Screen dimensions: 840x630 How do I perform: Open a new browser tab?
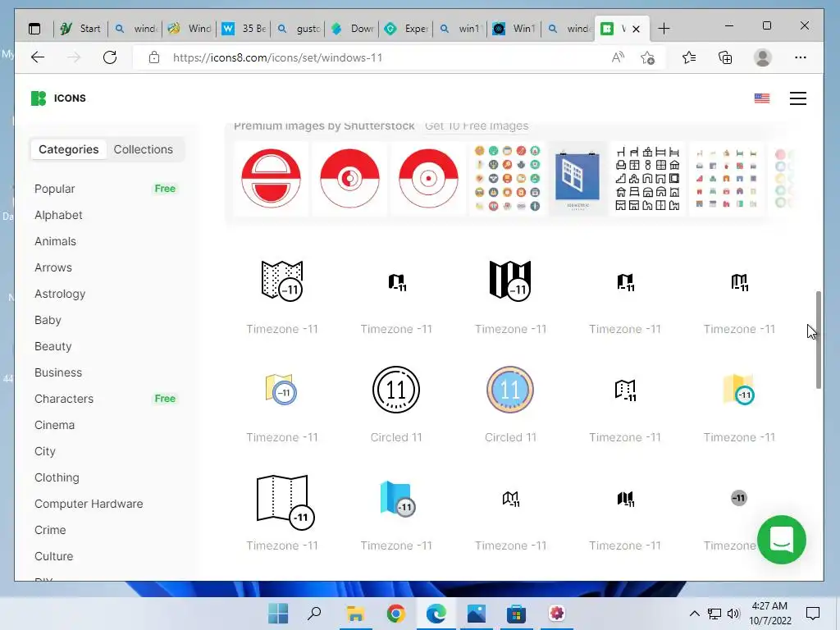pos(664,29)
